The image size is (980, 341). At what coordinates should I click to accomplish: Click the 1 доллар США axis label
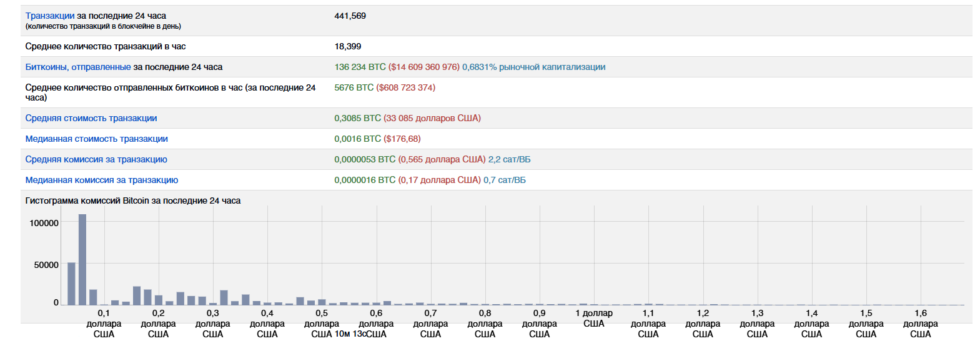[594, 318]
